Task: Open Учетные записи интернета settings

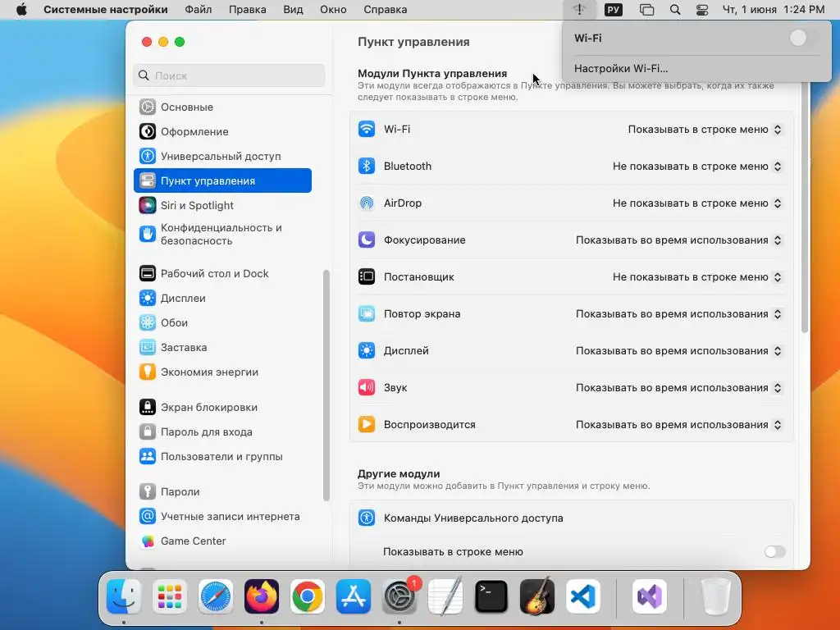Action: [x=222, y=516]
